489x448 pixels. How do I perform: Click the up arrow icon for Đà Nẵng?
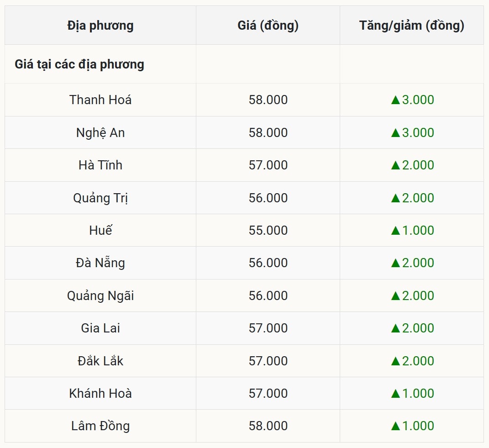coord(395,263)
